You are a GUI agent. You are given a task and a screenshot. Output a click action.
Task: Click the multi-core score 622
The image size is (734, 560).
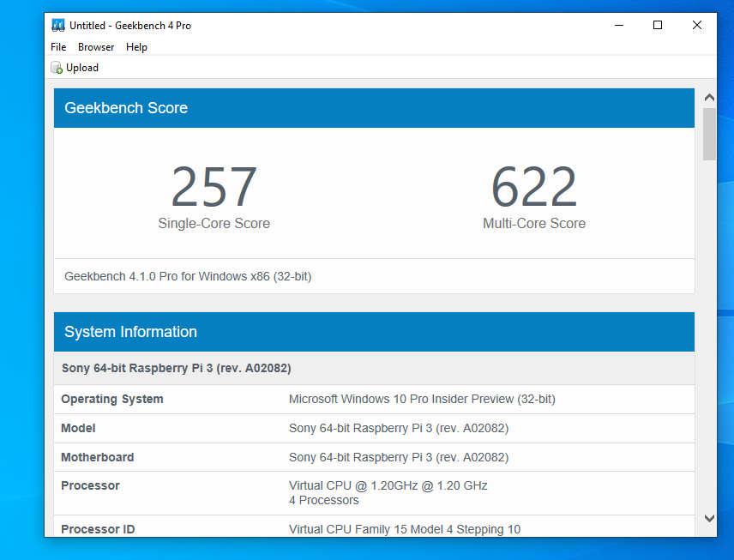[x=534, y=187]
